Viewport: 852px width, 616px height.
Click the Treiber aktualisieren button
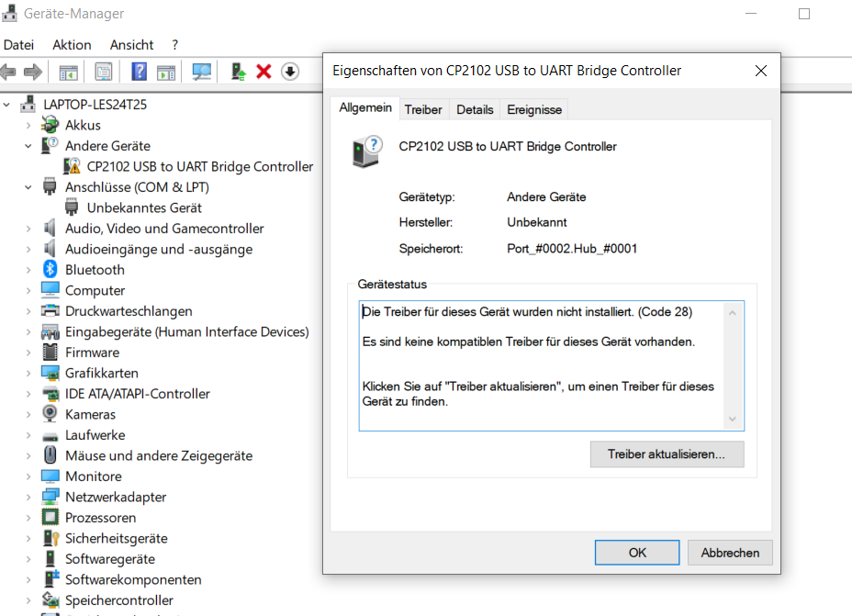click(x=667, y=454)
